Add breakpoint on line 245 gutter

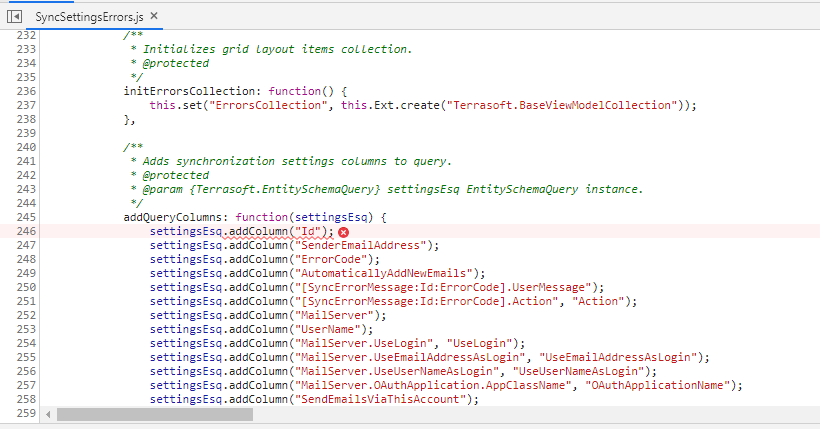26,217
